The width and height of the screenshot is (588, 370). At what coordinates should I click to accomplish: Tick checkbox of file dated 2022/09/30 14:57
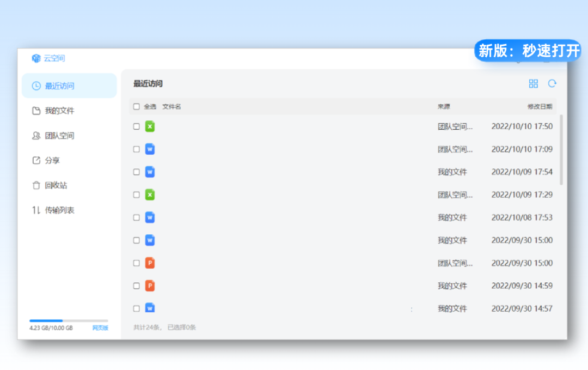point(137,308)
